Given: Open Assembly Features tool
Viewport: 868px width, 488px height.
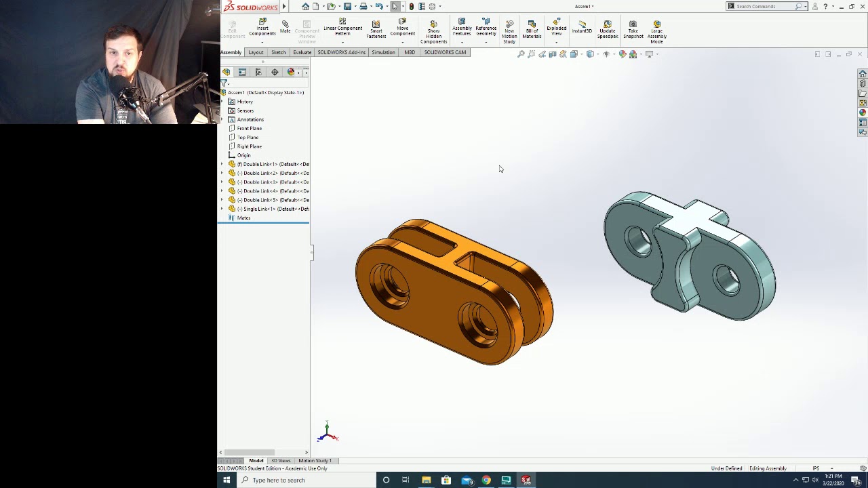Looking at the screenshot, I should (462, 28).
